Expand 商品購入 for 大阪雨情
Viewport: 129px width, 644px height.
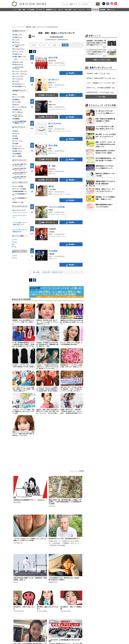pos(71,244)
